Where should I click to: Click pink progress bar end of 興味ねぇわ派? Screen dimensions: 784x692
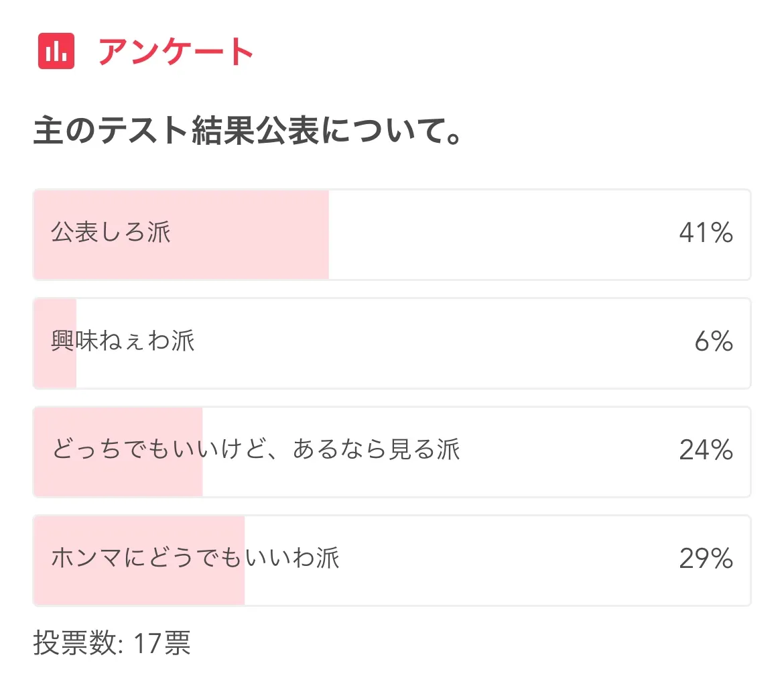[55, 343]
